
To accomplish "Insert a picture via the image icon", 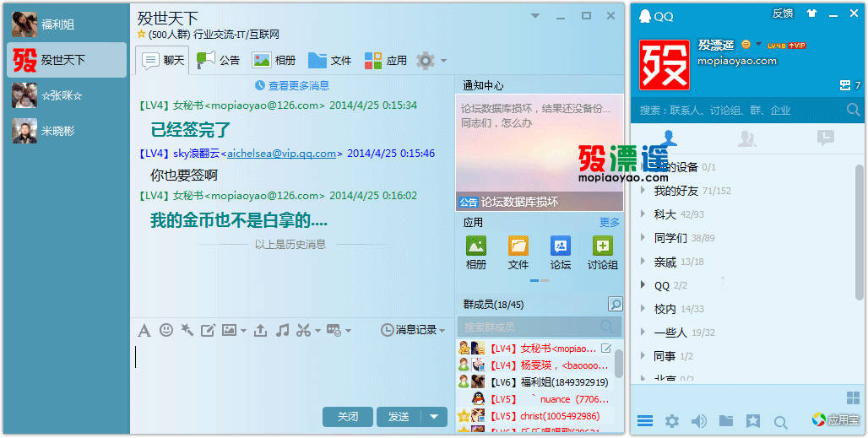I will (x=229, y=330).
